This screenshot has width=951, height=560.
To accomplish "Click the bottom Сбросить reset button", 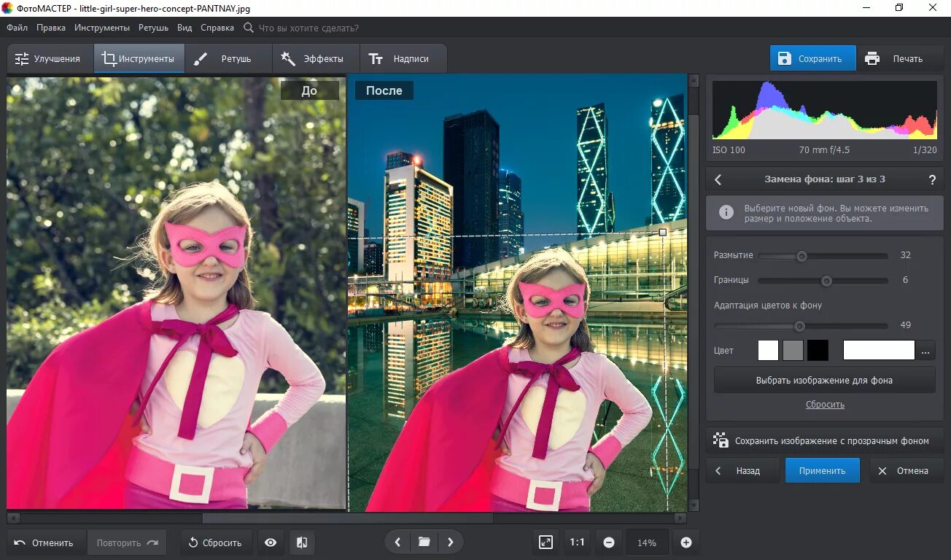I will click(x=217, y=542).
